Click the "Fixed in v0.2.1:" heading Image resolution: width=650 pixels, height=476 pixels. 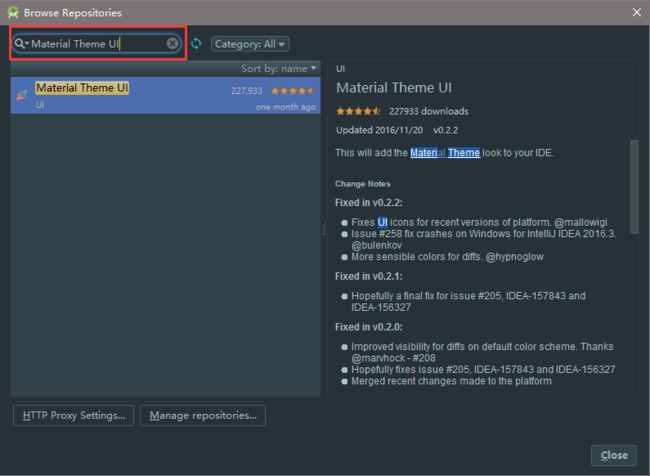(x=369, y=276)
